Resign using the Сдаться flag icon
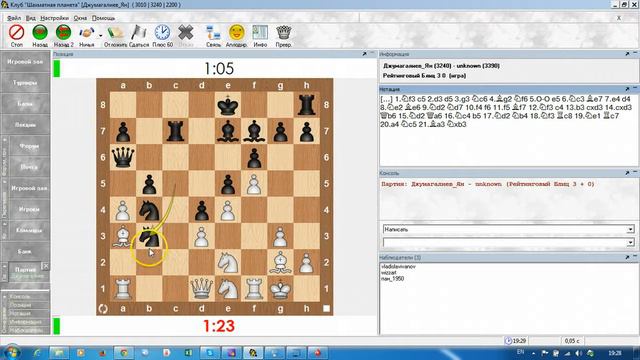The image size is (640, 360). 139,32
